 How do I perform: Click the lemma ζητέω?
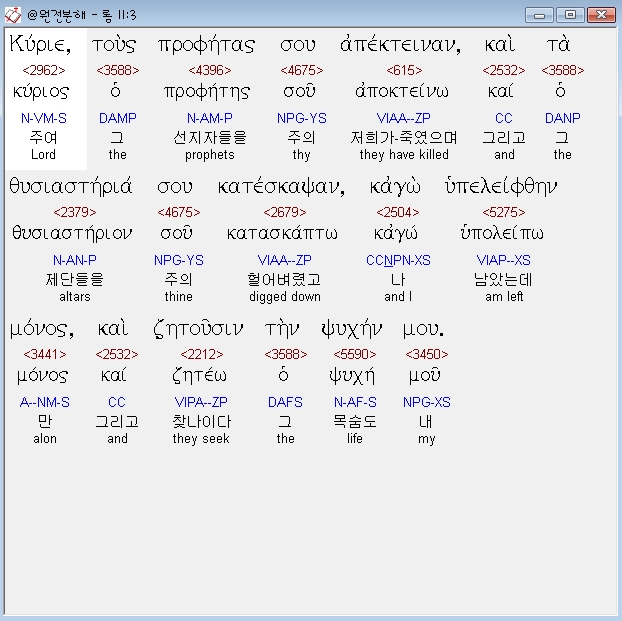(x=200, y=375)
